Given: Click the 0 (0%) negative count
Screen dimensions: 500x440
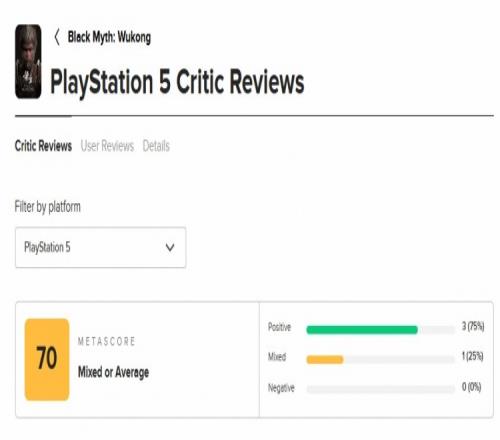Looking at the screenshot, I should [471, 387].
